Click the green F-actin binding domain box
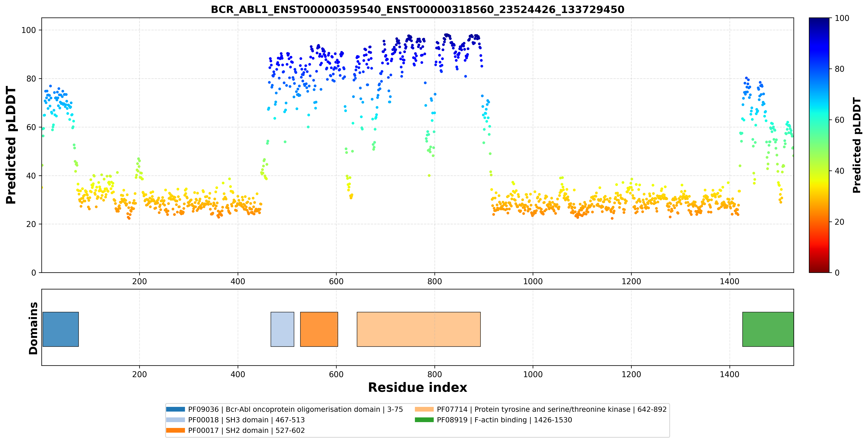This screenshot has width=868, height=443. click(768, 329)
